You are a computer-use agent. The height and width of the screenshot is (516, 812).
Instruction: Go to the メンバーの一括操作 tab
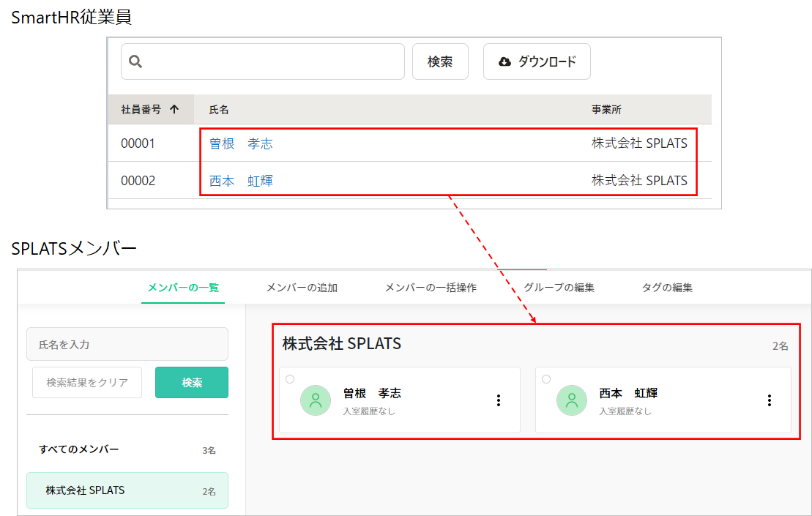coord(431,288)
